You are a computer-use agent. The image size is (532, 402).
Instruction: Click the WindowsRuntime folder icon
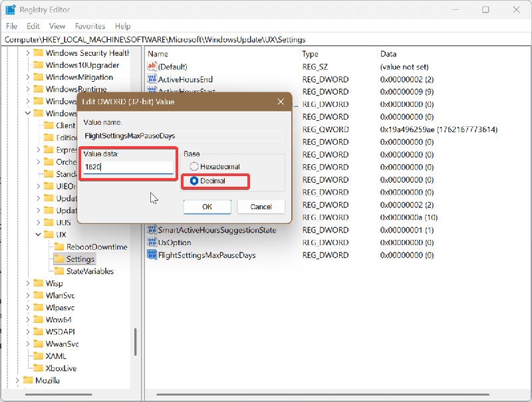click(x=39, y=89)
